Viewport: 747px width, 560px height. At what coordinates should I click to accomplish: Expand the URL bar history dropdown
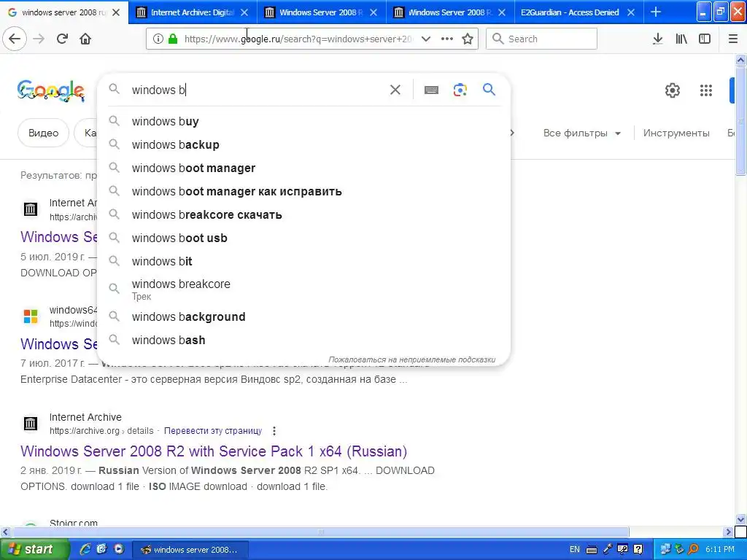(x=426, y=39)
